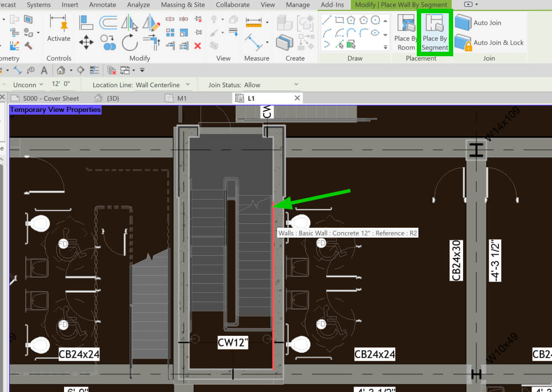Switch to the Annotate ribbon tab
The image size is (552, 392).
tap(102, 4)
